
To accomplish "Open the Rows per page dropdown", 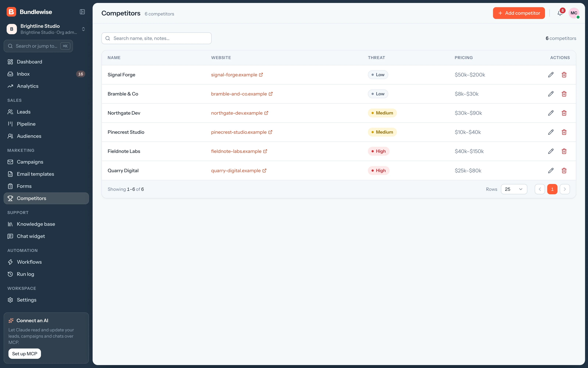I will click(x=514, y=189).
